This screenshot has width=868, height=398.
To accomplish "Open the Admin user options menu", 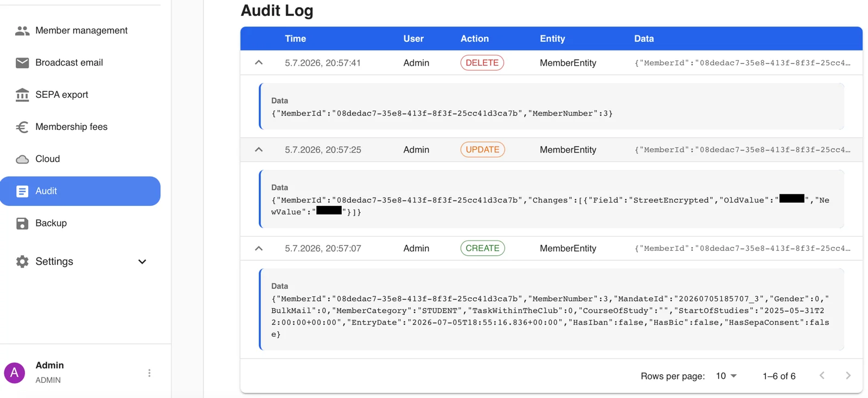I will pyautogui.click(x=149, y=373).
